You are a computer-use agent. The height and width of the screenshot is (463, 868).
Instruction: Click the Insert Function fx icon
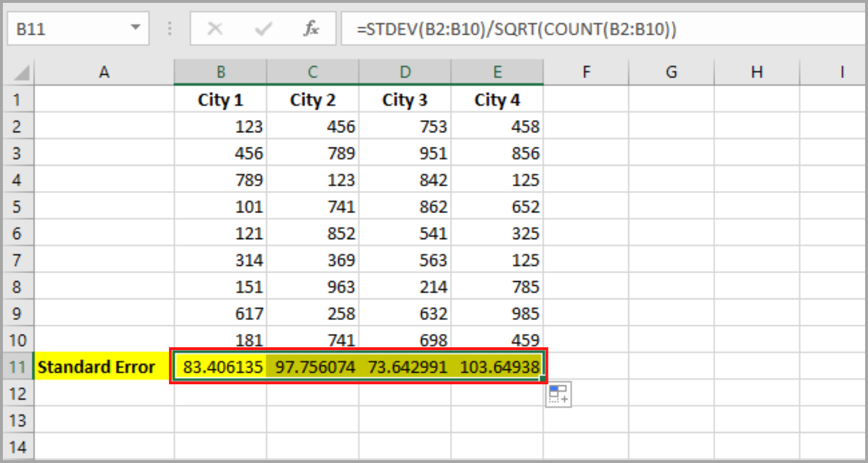pyautogui.click(x=311, y=29)
